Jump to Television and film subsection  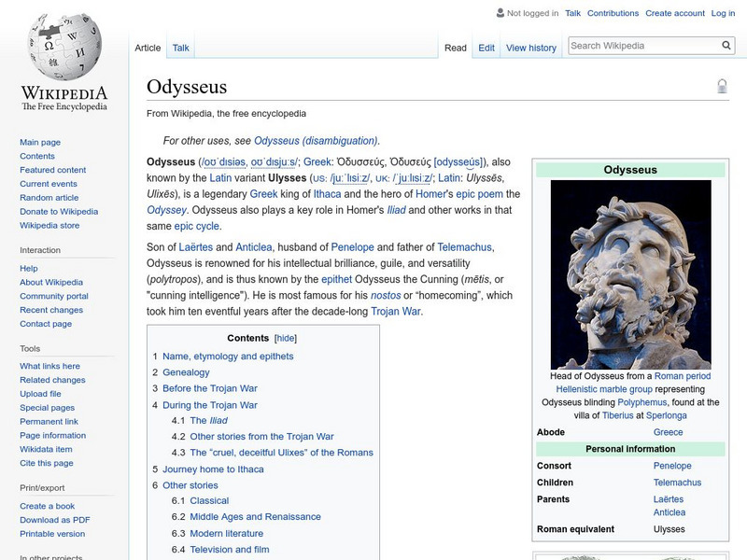pos(229,550)
